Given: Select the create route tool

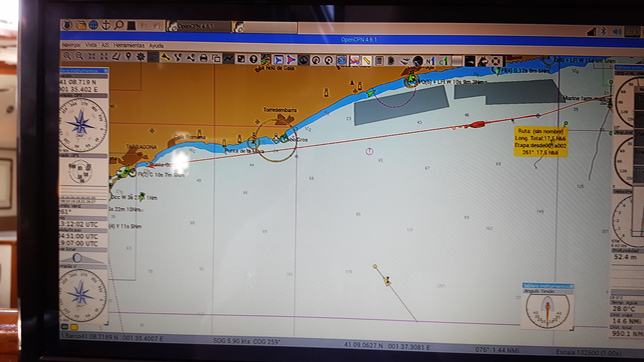Looking at the screenshot, I should pos(116,57).
